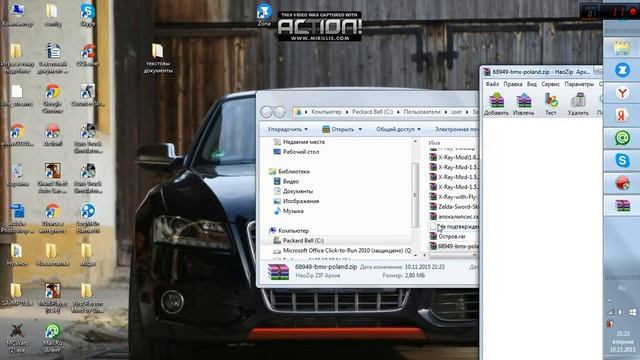This screenshot has height=360, width=640.
Task: Open the Zona desktop shortcut
Action: (x=264, y=15)
